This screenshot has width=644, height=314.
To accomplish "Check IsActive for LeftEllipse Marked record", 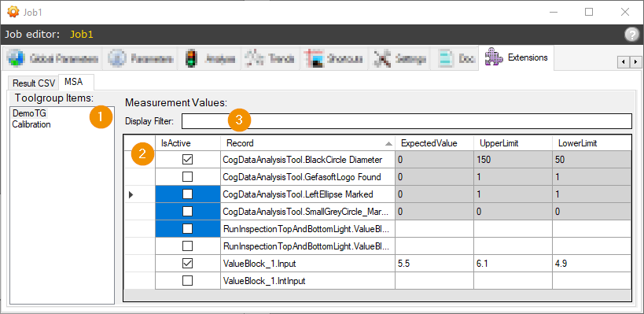I will pos(188,194).
